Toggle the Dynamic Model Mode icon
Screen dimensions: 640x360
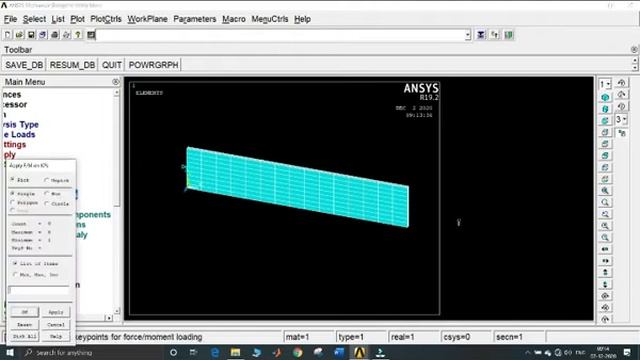click(x=622, y=133)
